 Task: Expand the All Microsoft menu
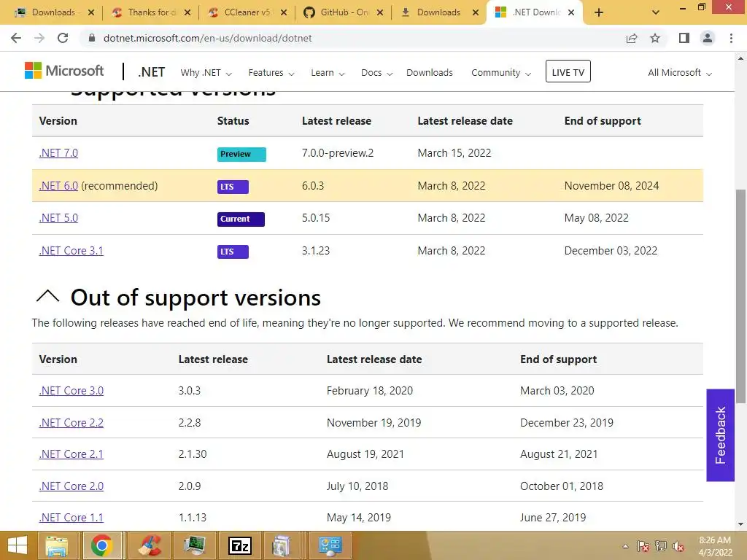tap(679, 73)
